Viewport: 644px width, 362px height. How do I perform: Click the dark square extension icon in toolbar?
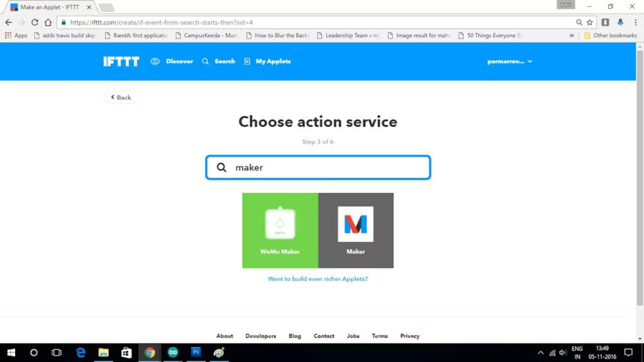[606, 23]
